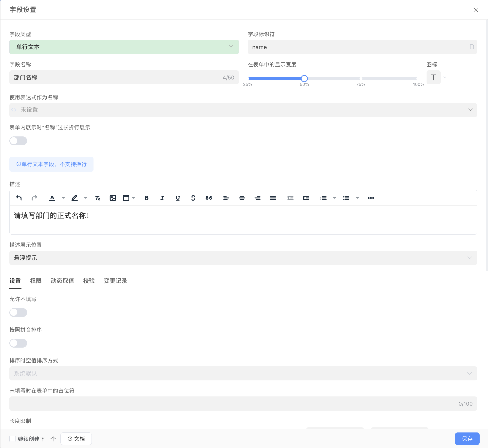Expand the 描述展示位置 dropdown
Viewport: 488px width, 448px height.
click(243, 258)
